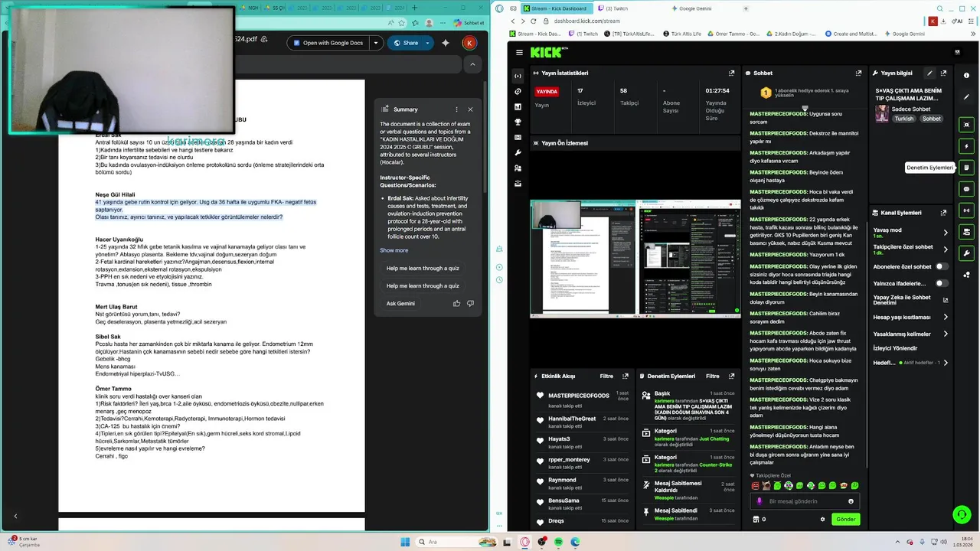Click the info icon in right rail
The image size is (980, 551).
pyautogui.click(x=966, y=75)
